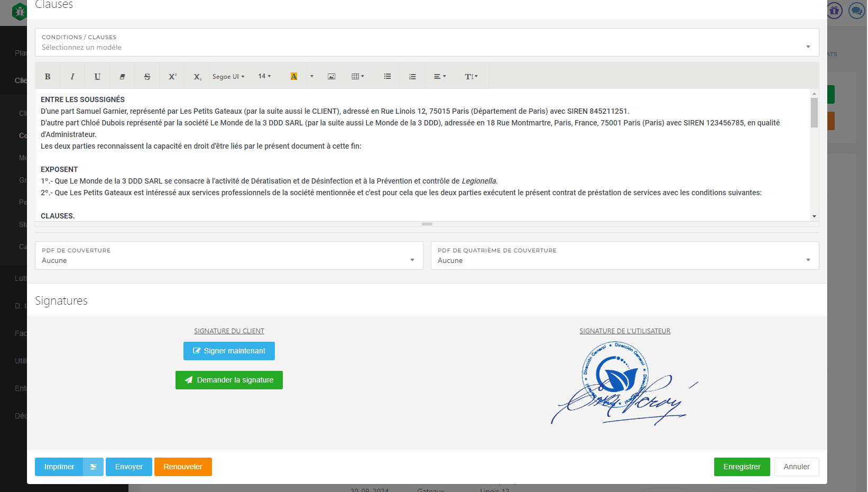
Task: Toggle superscript formatting
Action: pyautogui.click(x=172, y=76)
